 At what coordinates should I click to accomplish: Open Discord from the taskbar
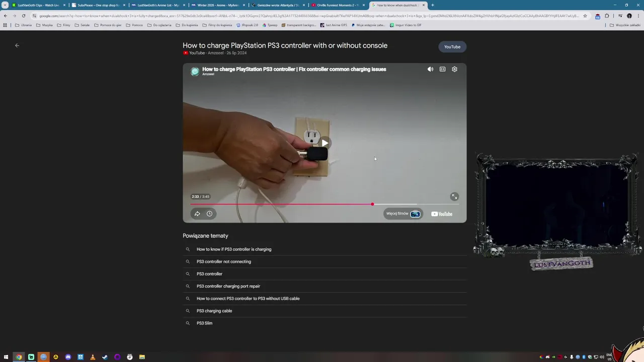click(68, 357)
